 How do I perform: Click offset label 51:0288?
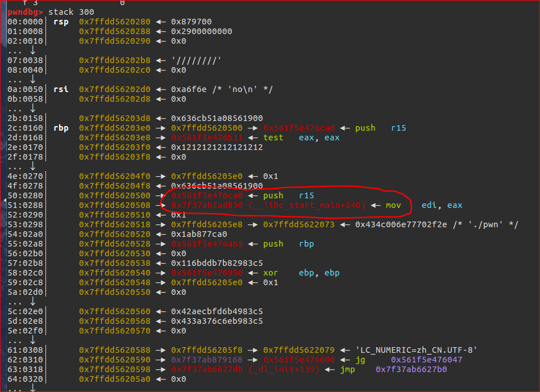25,205
